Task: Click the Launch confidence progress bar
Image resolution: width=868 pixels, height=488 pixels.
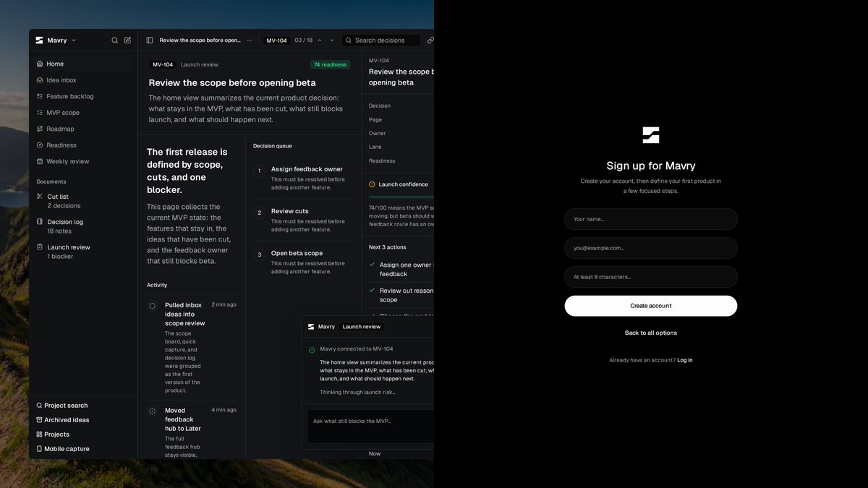Action: click(x=401, y=197)
